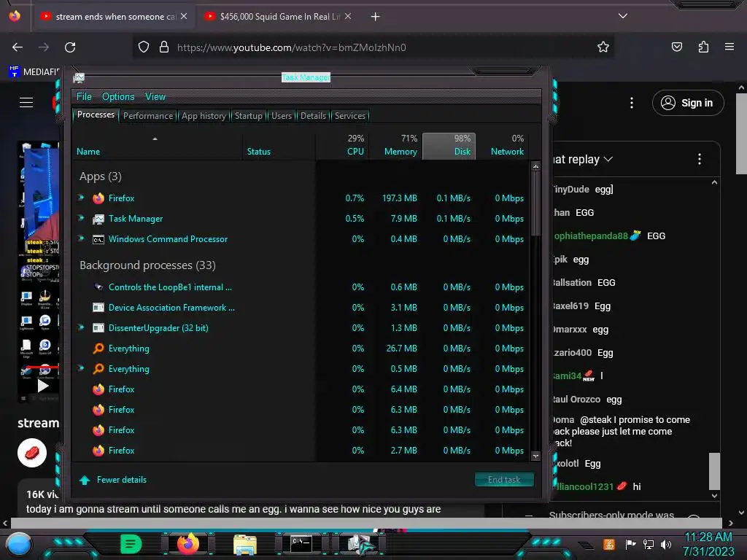Click the Device Association Framework icon
Viewport: 747px width, 560px height.
98,308
